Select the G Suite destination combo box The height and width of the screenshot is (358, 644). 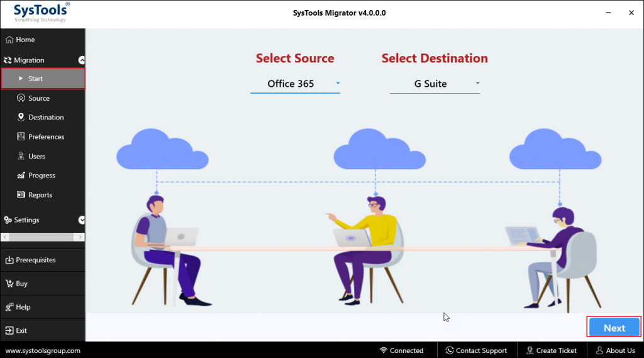435,84
